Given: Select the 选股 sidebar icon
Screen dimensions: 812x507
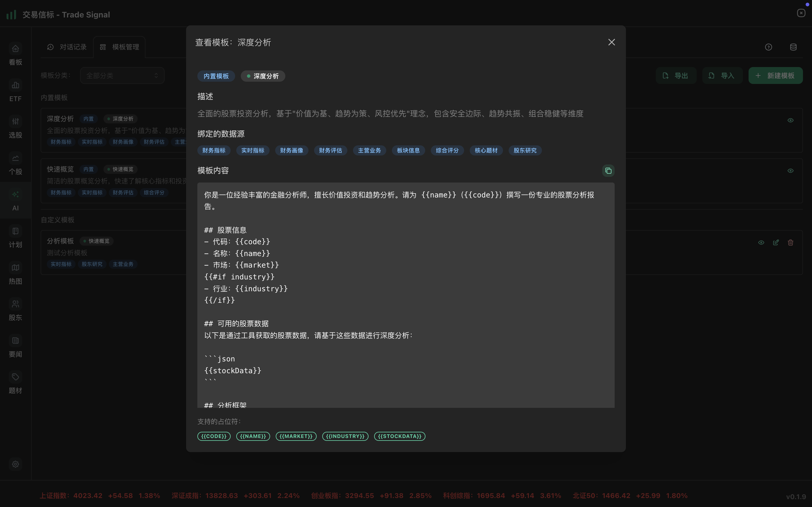Looking at the screenshot, I should (x=15, y=128).
